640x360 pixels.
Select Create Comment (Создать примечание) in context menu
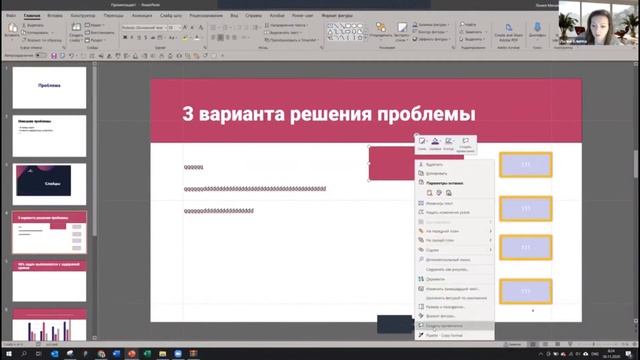pyautogui.click(x=454, y=326)
